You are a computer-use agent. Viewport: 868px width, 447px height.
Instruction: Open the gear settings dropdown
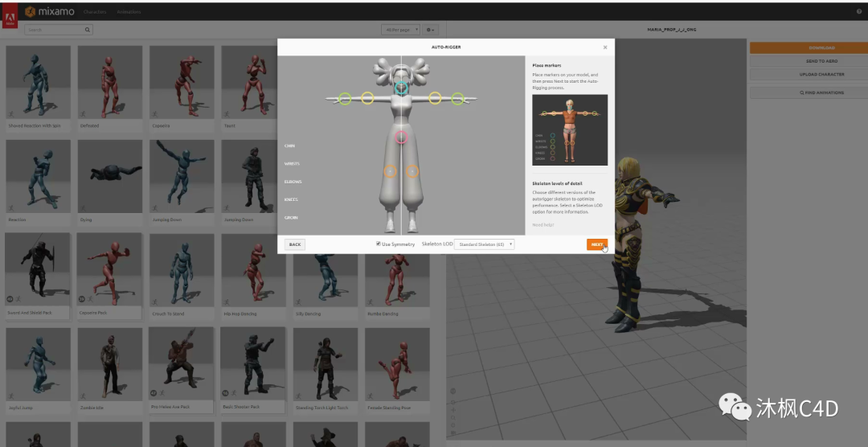[x=430, y=30]
